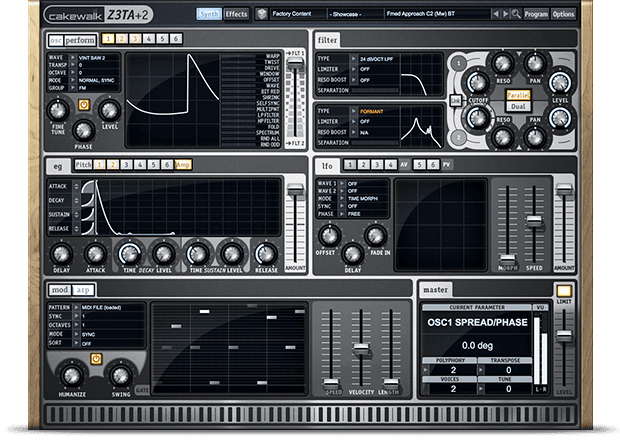Select oscillator 6 tab

pyautogui.click(x=176, y=39)
